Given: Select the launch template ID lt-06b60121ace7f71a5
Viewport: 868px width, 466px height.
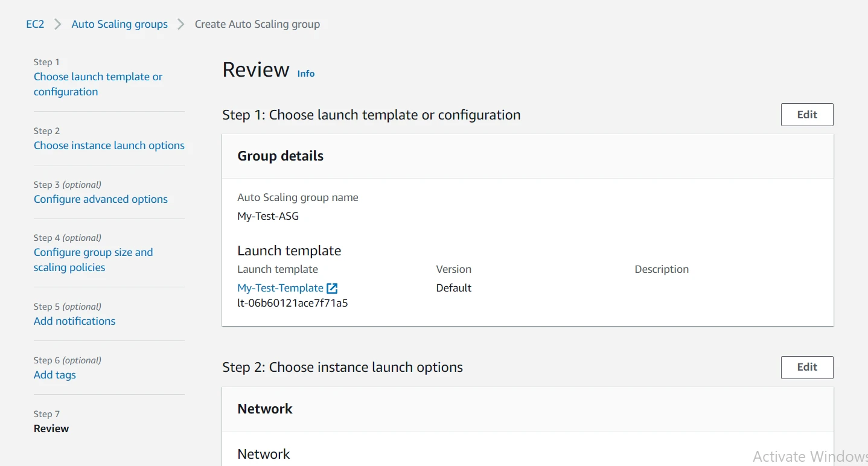Looking at the screenshot, I should click(292, 302).
